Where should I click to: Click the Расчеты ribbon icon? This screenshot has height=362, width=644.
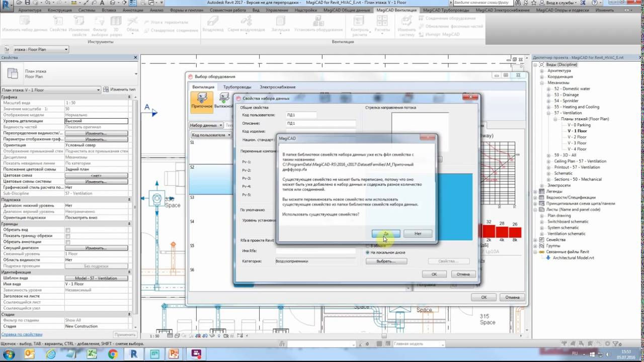[x=382, y=24]
